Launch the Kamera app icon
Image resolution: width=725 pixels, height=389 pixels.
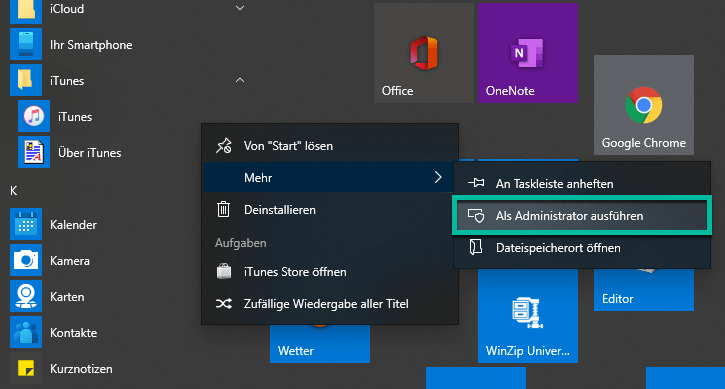tap(26, 260)
